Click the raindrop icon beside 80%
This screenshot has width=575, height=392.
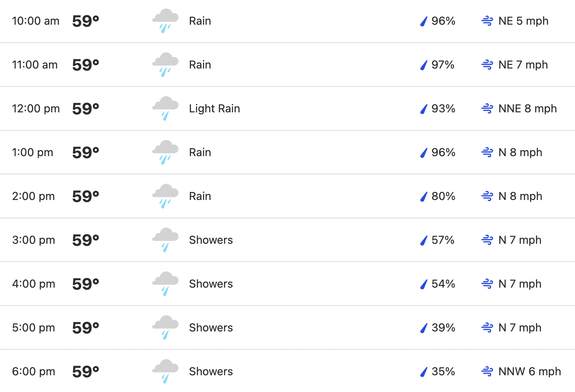click(423, 196)
